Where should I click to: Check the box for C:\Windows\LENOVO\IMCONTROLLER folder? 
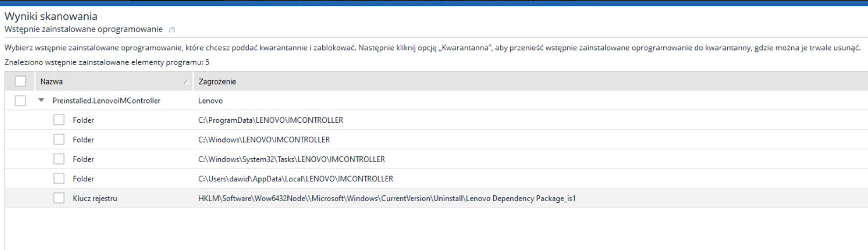click(x=59, y=139)
